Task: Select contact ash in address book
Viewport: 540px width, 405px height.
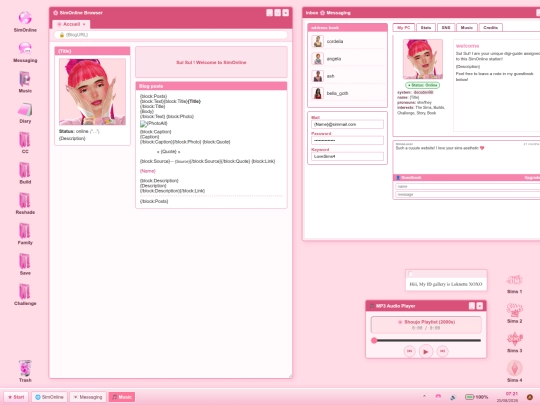Action: (x=347, y=76)
